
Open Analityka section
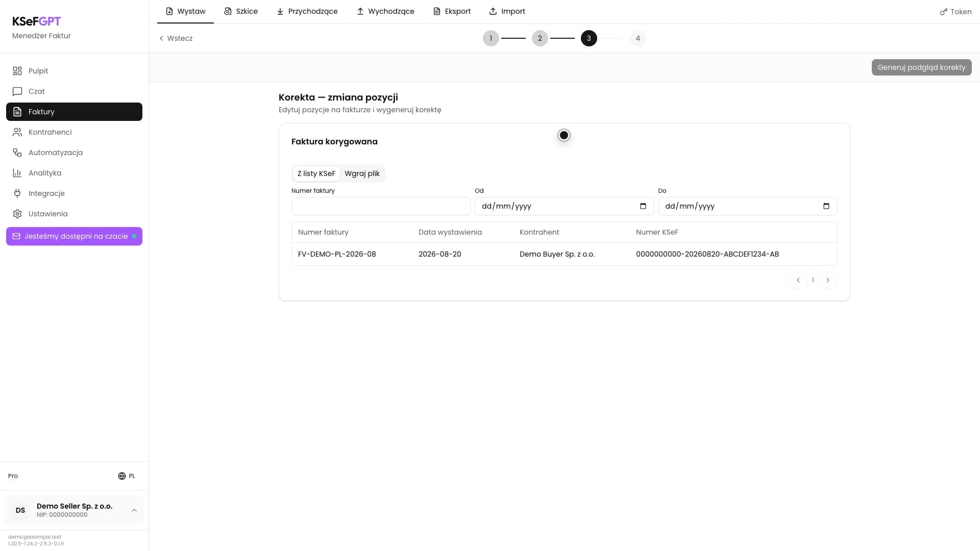pyautogui.click(x=74, y=173)
